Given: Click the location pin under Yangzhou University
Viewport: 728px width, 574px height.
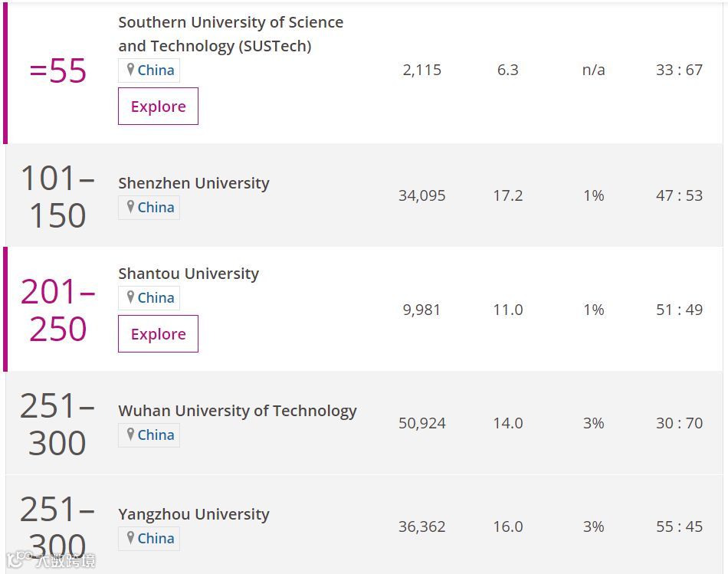Looking at the screenshot, I should (130, 538).
